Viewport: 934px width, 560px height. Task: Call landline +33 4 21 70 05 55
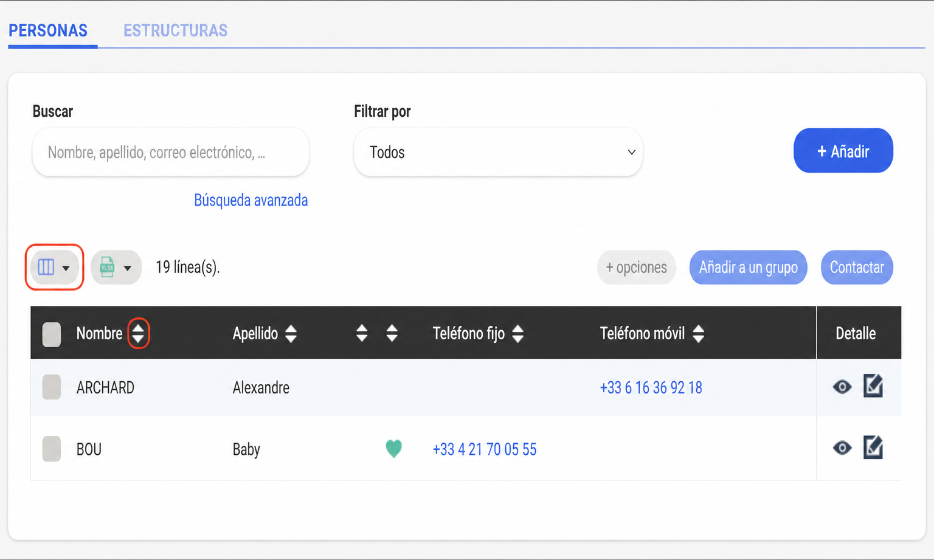click(x=484, y=449)
